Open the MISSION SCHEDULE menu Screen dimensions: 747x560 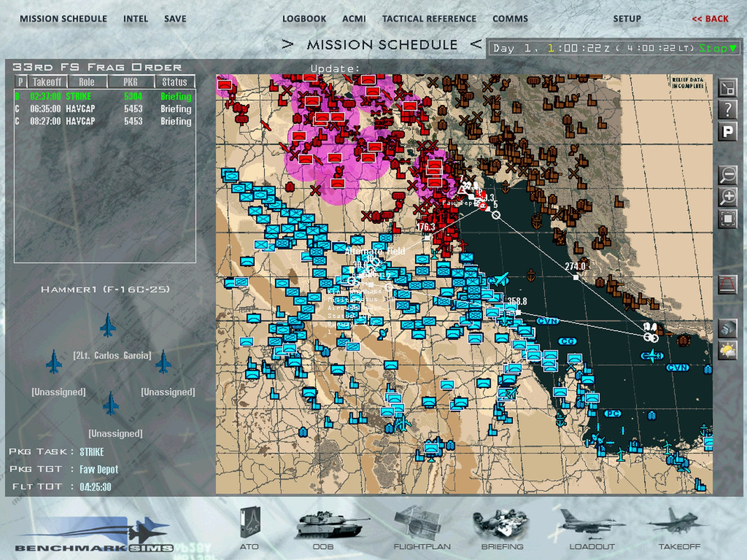[x=64, y=19]
